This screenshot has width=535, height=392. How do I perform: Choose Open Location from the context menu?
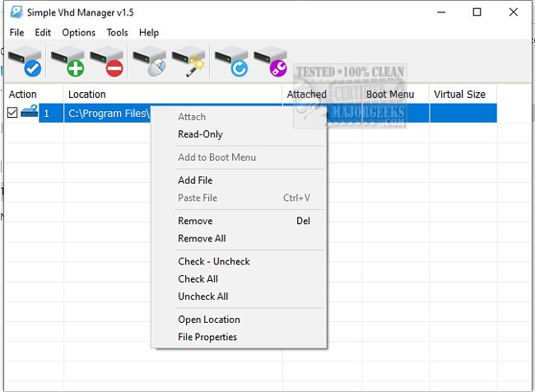[x=239, y=320]
